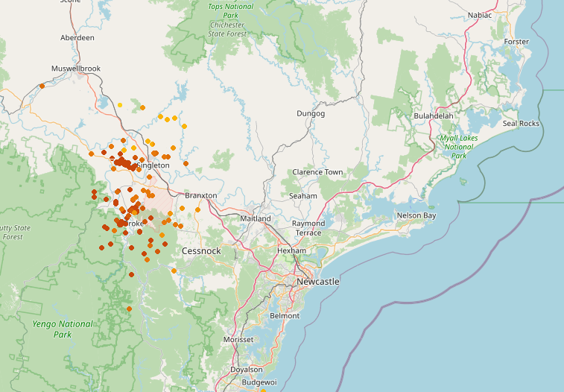Select the Dungog town label
The image size is (564, 392).
click(311, 113)
